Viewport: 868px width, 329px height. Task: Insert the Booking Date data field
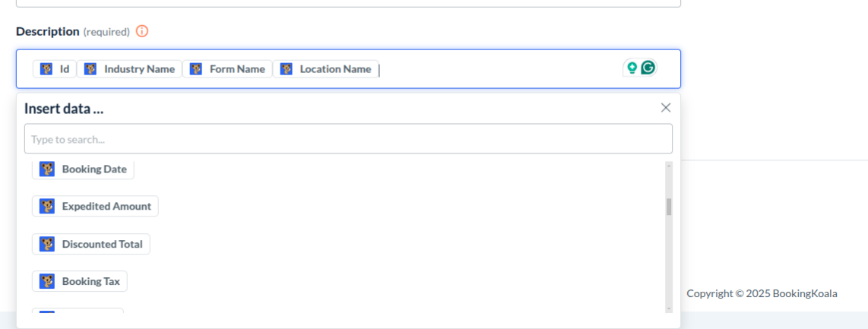[93, 169]
